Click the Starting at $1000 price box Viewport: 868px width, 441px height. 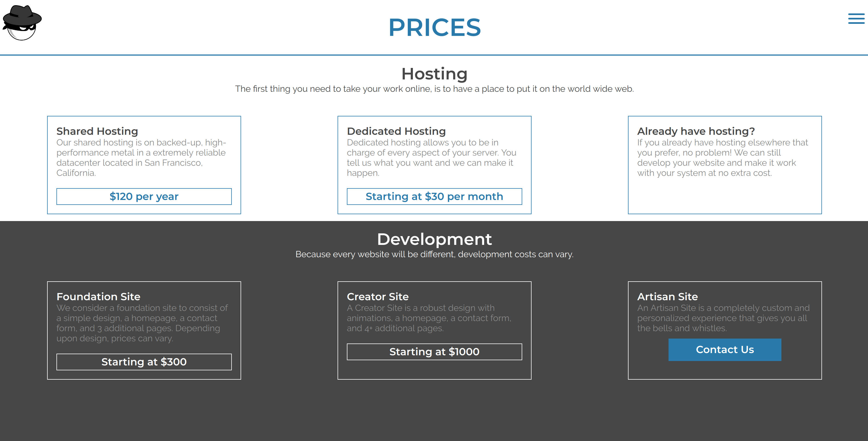[x=434, y=352]
